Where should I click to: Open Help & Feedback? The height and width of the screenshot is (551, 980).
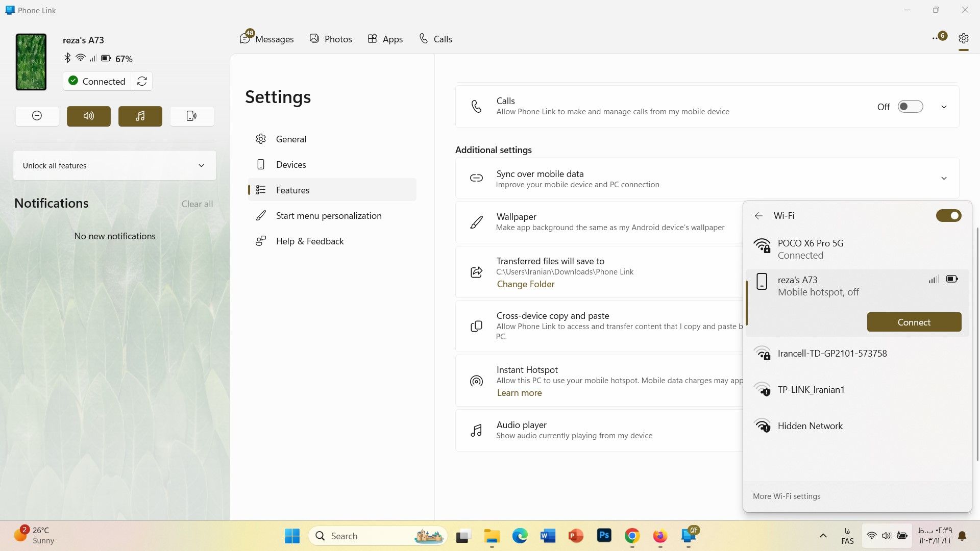332,241
